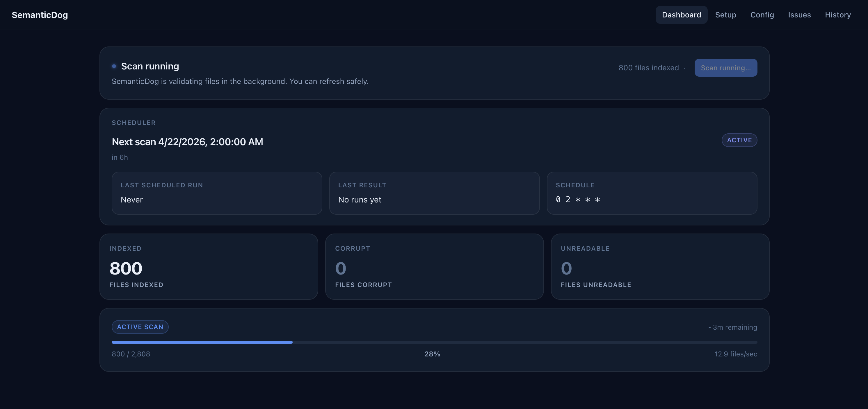View the History page

click(838, 15)
